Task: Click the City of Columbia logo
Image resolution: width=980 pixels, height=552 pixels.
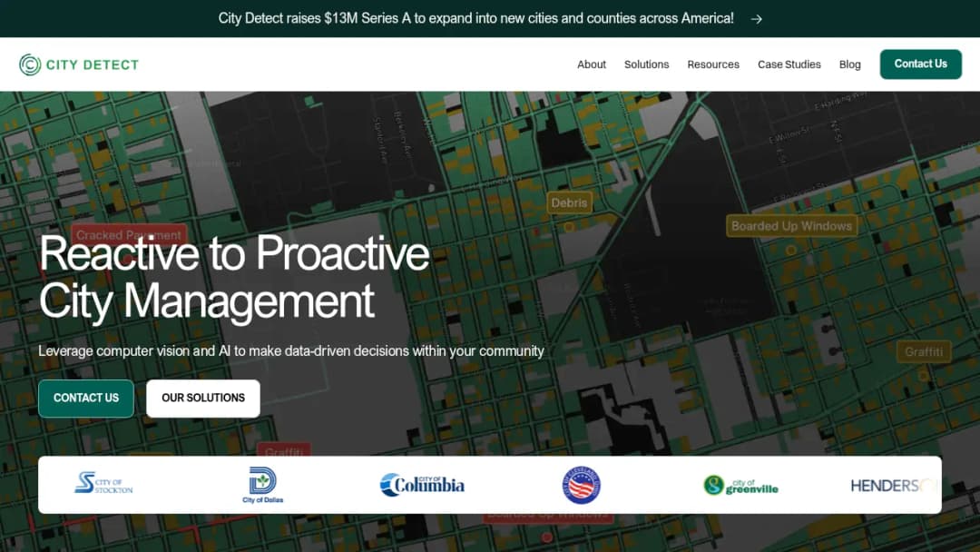Action: click(x=422, y=485)
